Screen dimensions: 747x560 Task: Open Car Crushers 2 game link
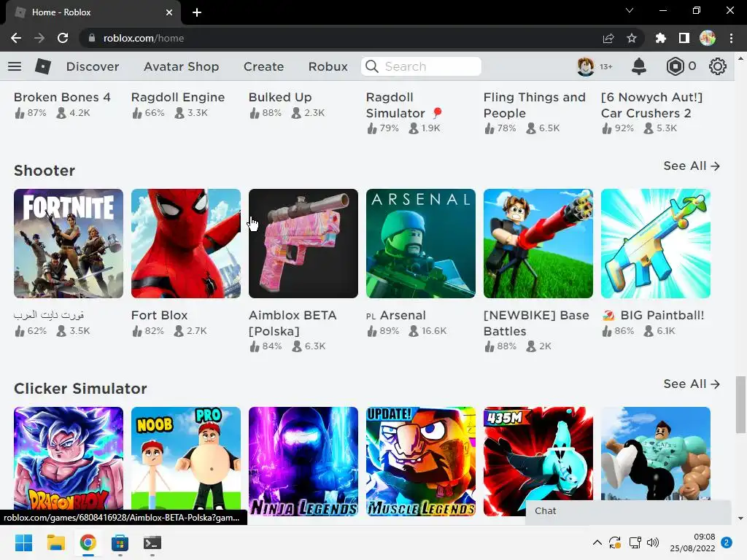tap(651, 105)
